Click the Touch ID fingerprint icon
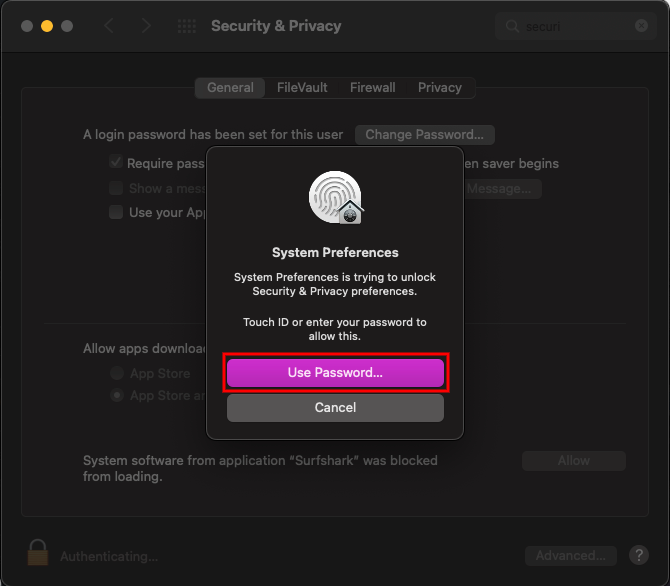670x586 pixels. pos(336,197)
